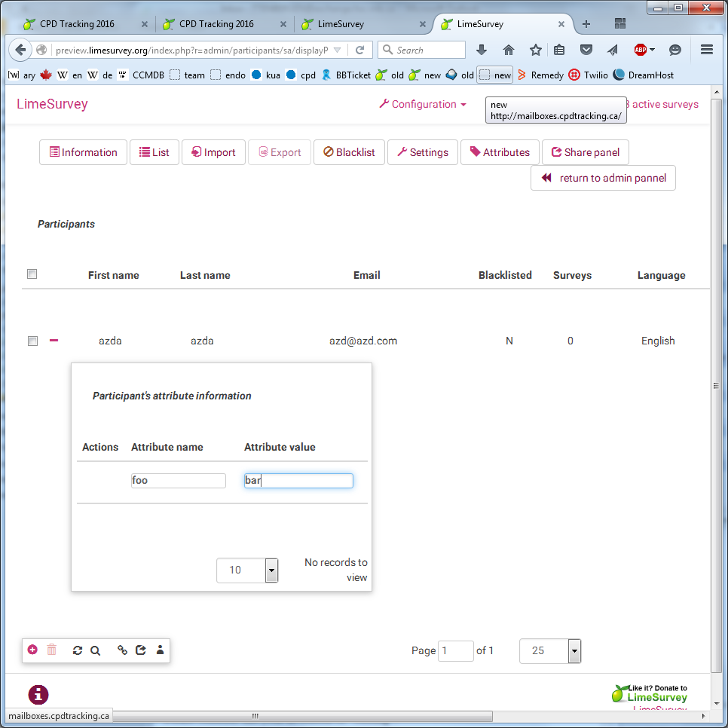Screen dimensions: 728x728
Task: Expand the Configuration dropdown menu
Action: coord(423,104)
